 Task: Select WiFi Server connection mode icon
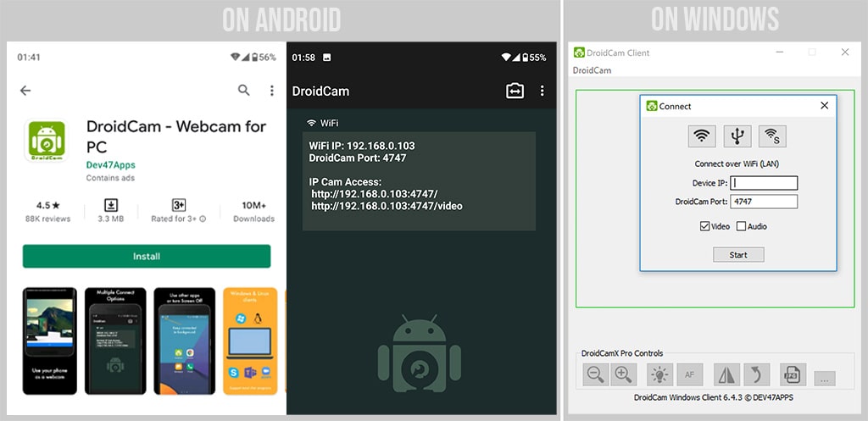(x=772, y=136)
